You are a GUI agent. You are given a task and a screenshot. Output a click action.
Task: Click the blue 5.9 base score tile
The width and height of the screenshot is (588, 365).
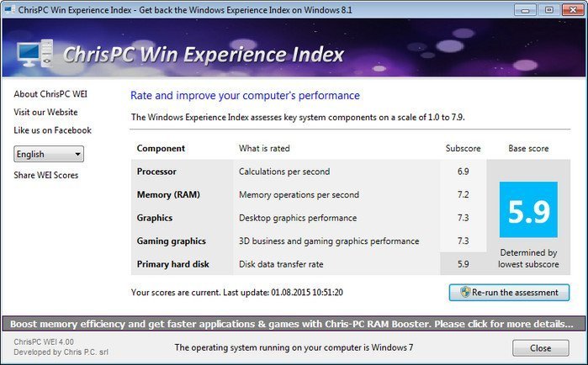tap(528, 210)
